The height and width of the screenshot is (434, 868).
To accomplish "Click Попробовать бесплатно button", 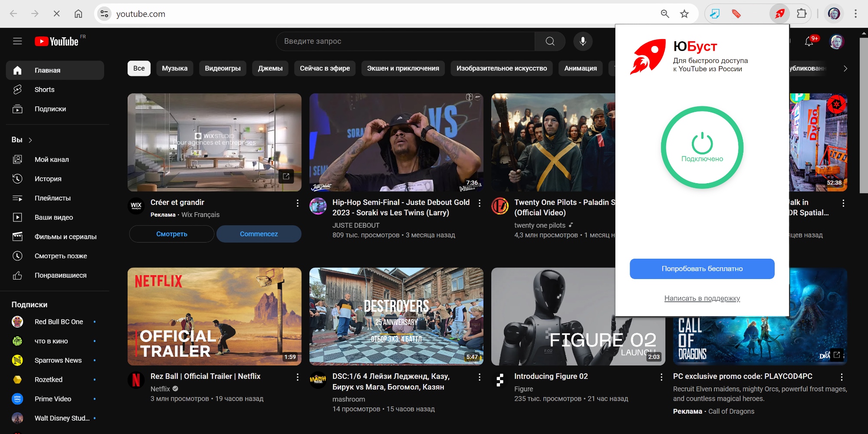I will (702, 269).
